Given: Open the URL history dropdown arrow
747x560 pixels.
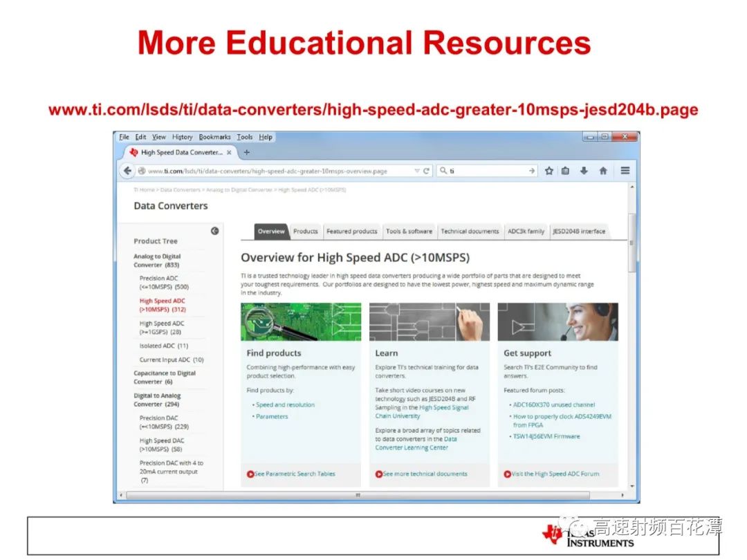Looking at the screenshot, I should pyautogui.click(x=417, y=171).
